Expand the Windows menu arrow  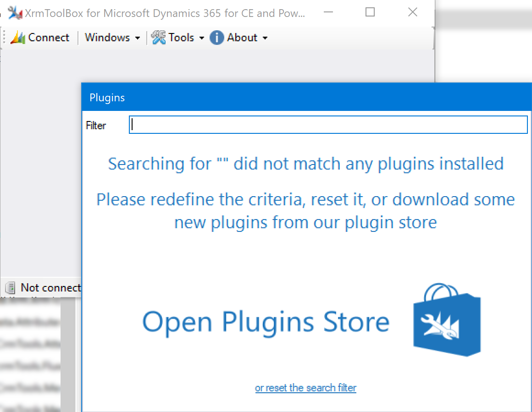click(x=138, y=38)
